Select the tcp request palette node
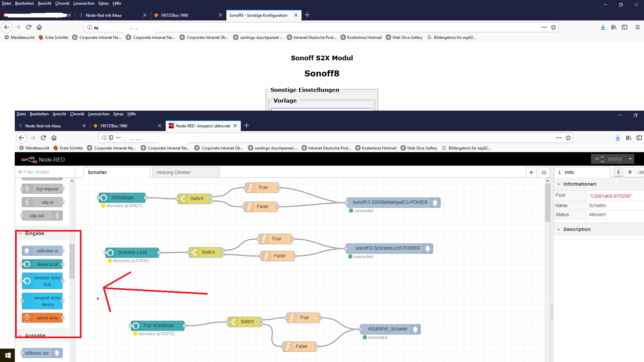The height and width of the screenshot is (362, 644). (x=42, y=189)
